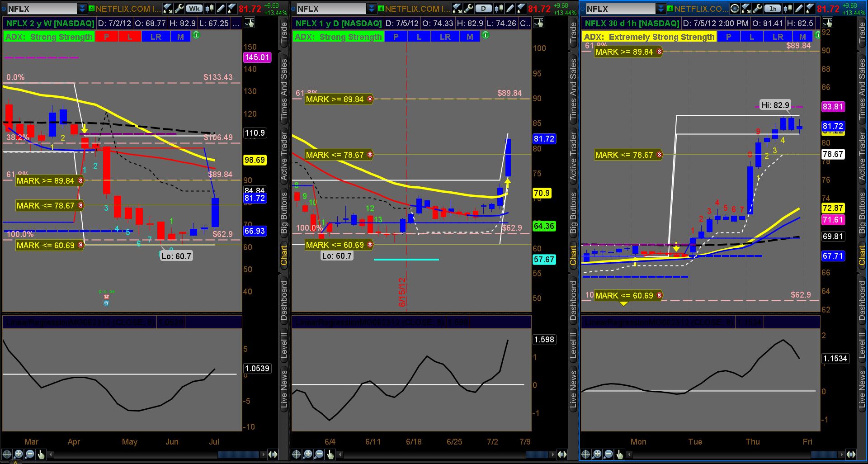The image size is (868, 464).
Task: Toggle red L label in weekly chart
Action: pyautogui.click(x=130, y=37)
